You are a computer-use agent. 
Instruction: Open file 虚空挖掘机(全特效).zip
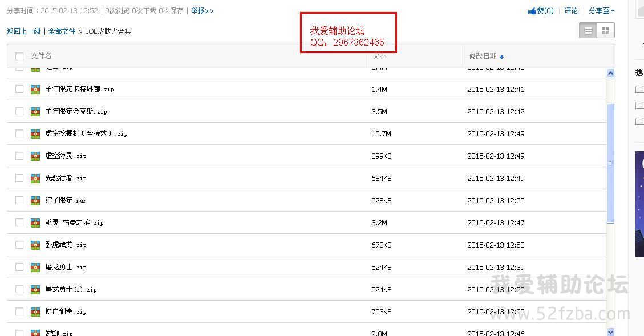[86, 133]
